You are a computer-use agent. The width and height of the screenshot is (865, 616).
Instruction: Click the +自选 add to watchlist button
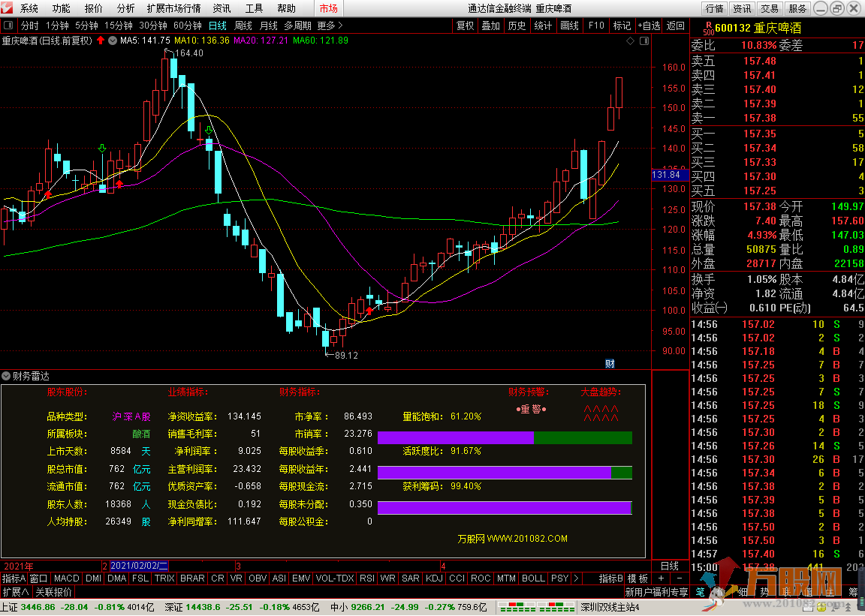[x=649, y=26]
